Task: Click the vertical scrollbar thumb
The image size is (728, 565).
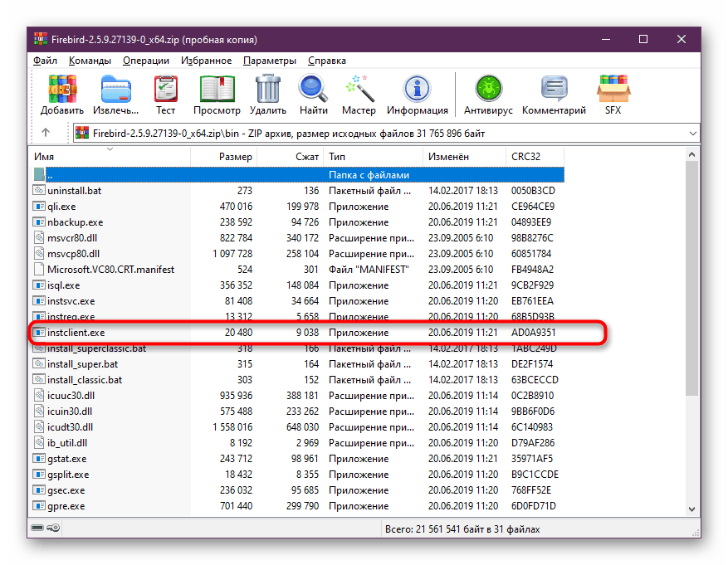Action: click(691, 278)
